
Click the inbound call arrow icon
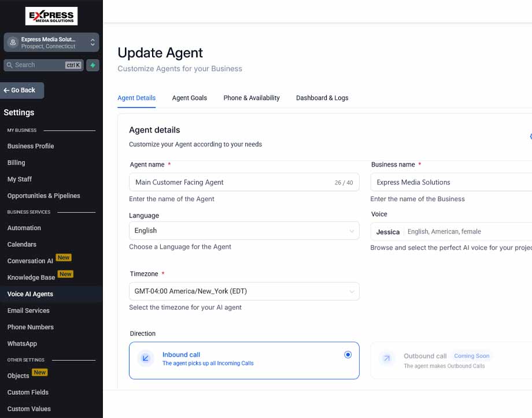146,358
